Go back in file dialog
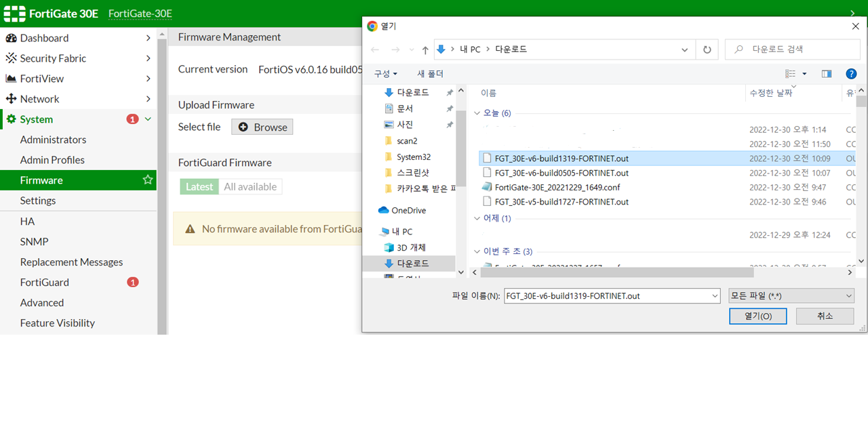The width and height of the screenshot is (868, 439). pos(375,49)
